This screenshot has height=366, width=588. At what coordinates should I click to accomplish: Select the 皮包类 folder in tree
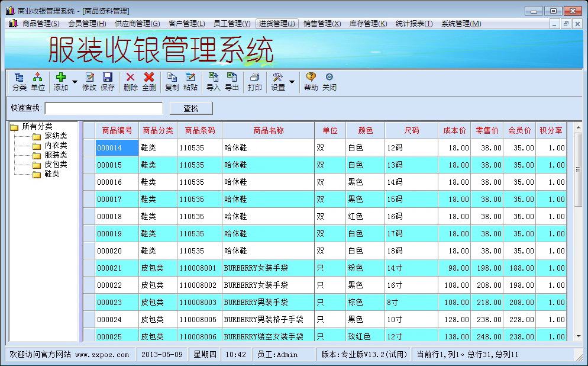click(56, 165)
